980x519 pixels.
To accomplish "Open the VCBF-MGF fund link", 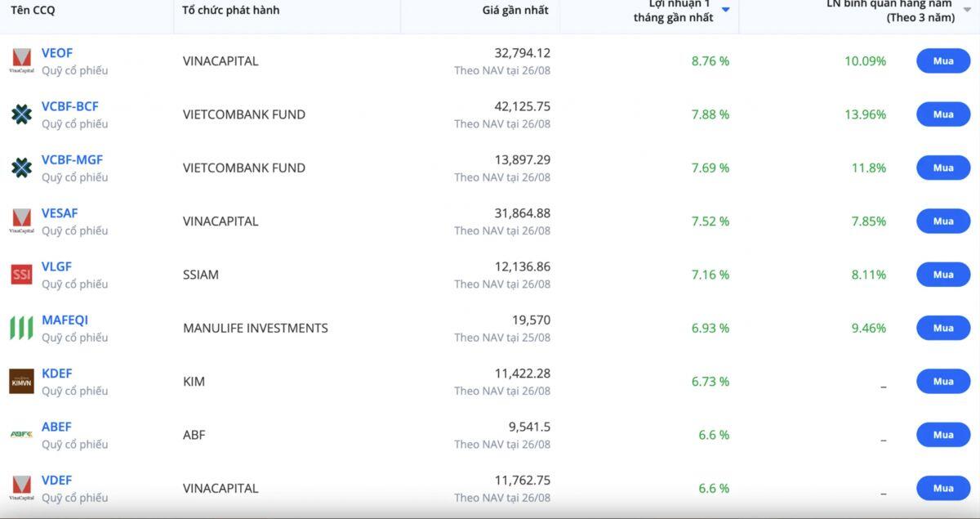I will coord(72,159).
